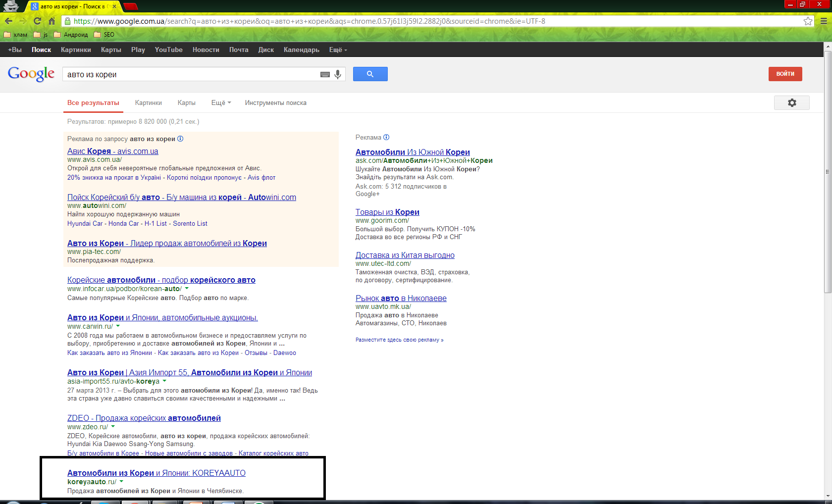This screenshot has height=504, width=832.
Task: Open the arrow next to asia-import55.ru URL
Action: click(x=164, y=381)
